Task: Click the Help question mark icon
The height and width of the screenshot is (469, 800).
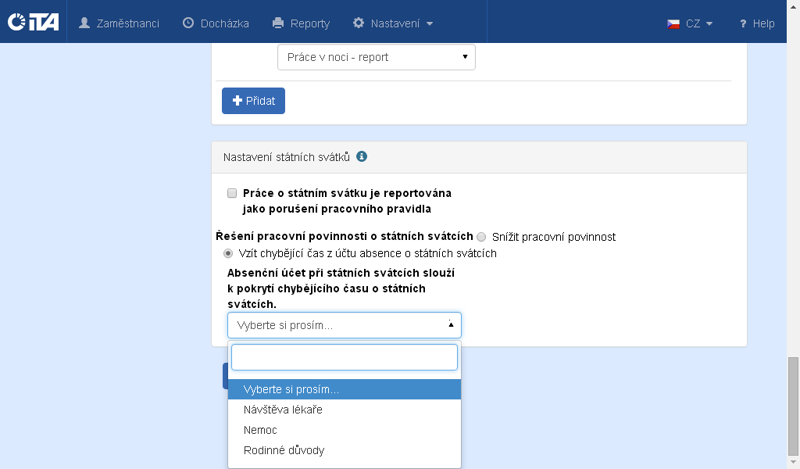Action: click(x=743, y=23)
